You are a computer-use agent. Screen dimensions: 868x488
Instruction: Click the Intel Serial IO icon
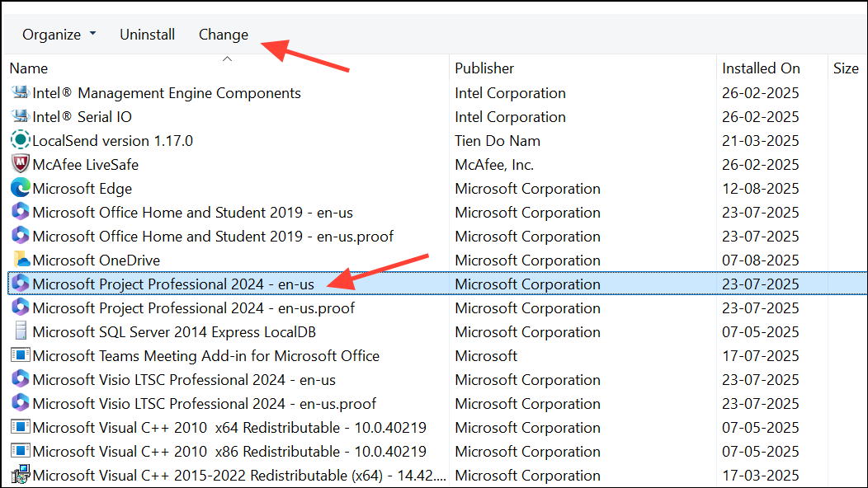coord(20,116)
